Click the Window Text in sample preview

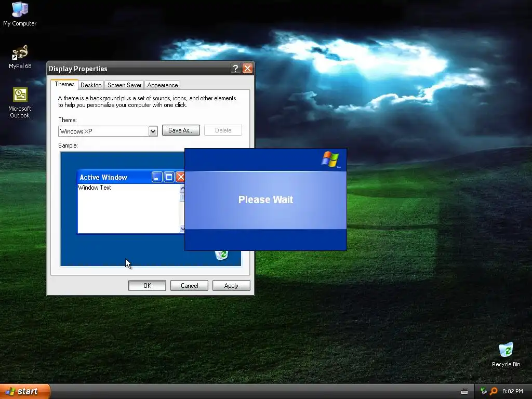pyautogui.click(x=95, y=188)
